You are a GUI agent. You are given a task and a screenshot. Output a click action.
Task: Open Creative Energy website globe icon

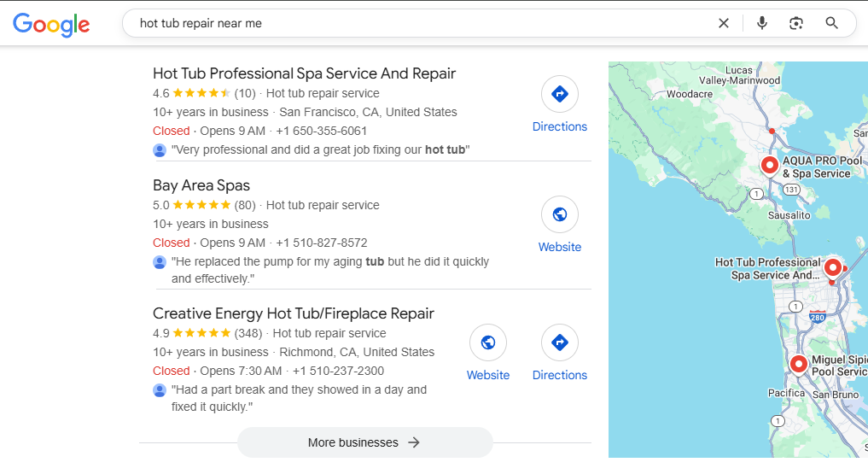point(488,342)
